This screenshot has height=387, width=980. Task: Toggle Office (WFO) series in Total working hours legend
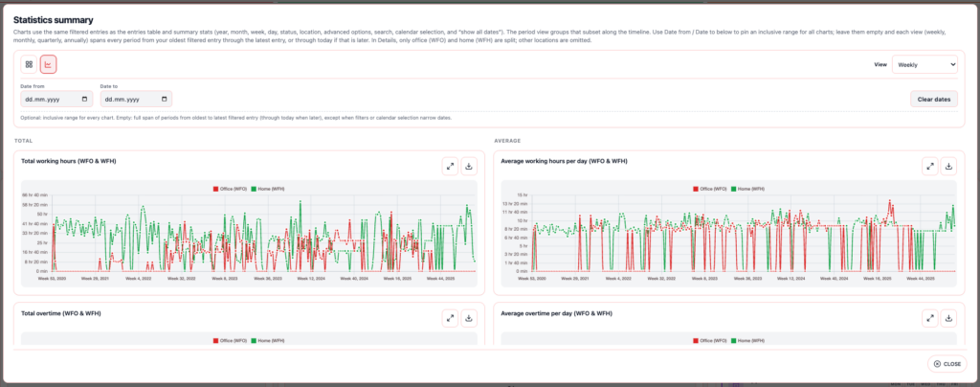(x=232, y=191)
